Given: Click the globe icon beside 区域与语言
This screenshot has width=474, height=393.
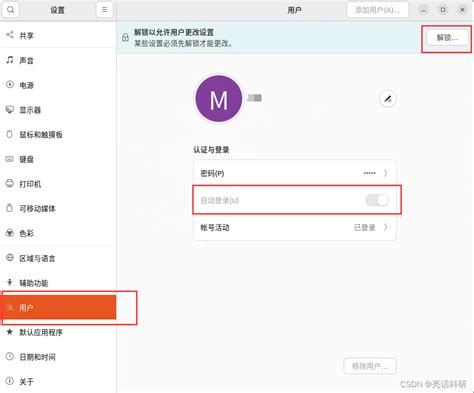Looking at the screenshot, I should click(10, 258).
